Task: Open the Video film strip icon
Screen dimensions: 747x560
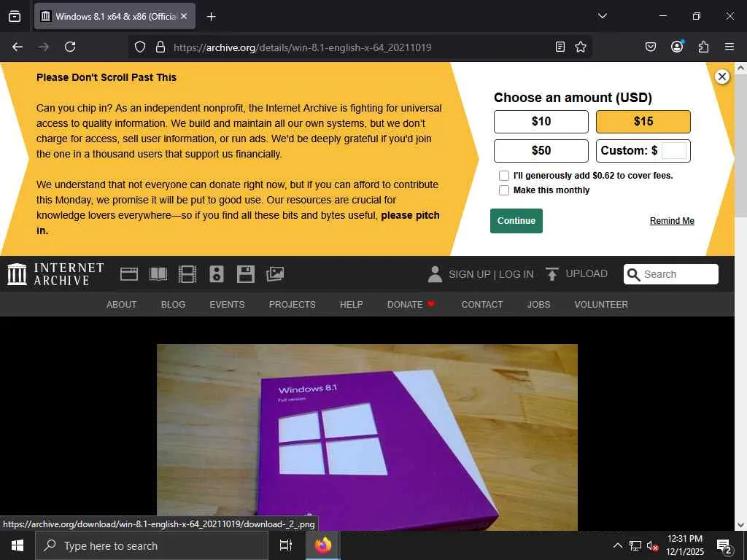Action: [187, 274]
